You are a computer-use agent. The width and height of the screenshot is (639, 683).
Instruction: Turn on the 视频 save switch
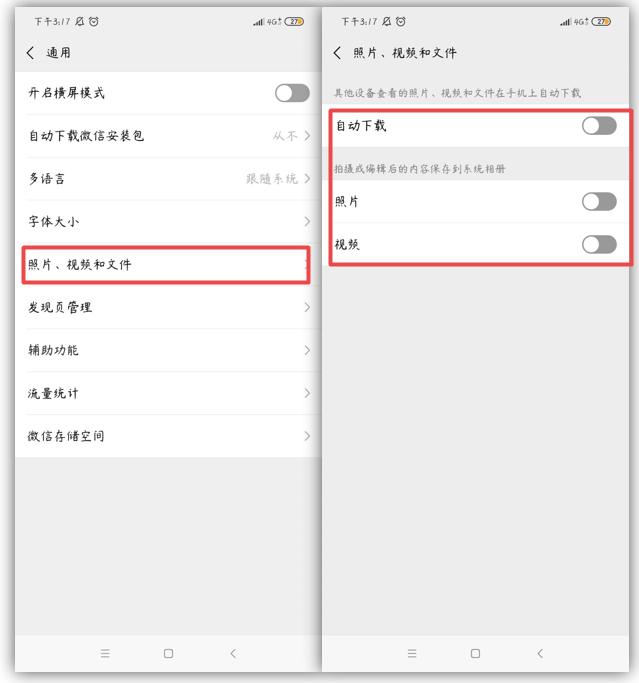[599, 244]
